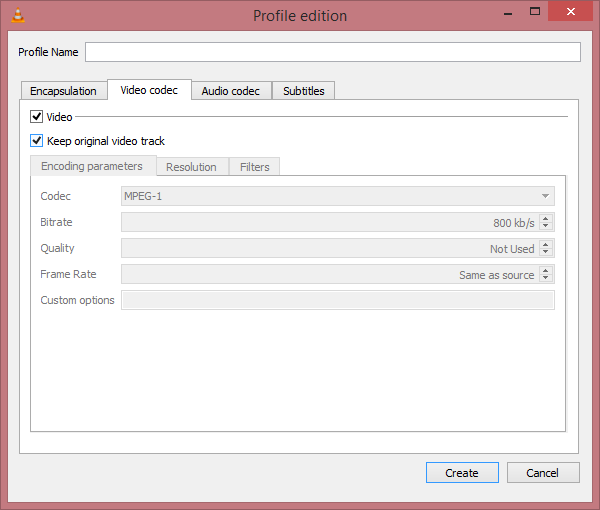Select the Encoding parameters sub-tab
This screenshot has height=510, width=600.
pos(92,166)
